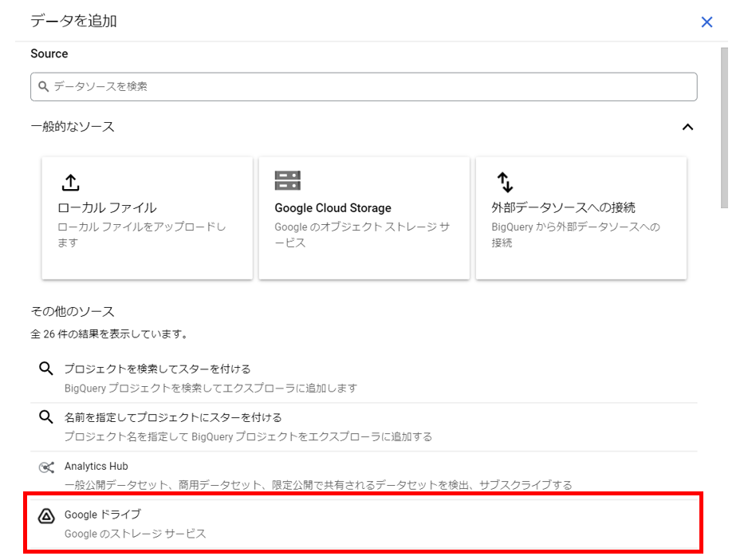
Task: Select the プロジェクトを検索してスターを付ける entry
Action: [x=364, y=378]
